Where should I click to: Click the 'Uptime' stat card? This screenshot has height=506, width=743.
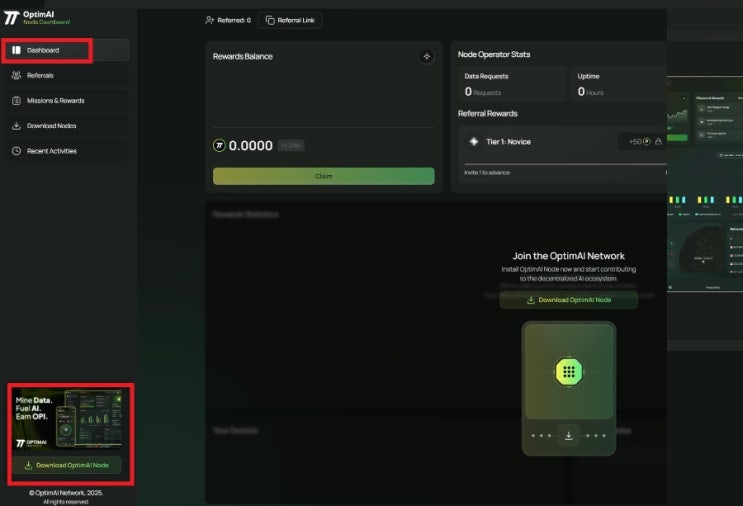[618, 84]
